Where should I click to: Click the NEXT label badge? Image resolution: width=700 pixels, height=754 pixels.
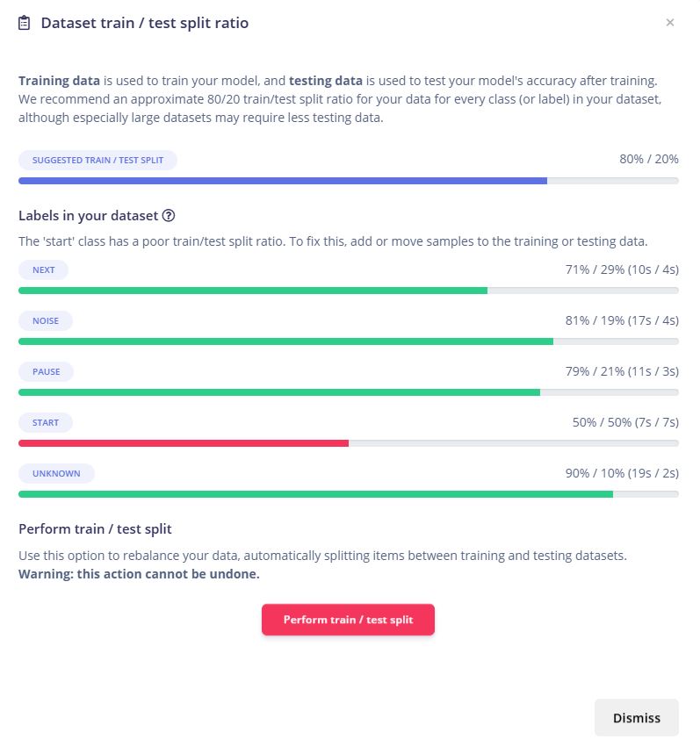click(x=43, y=270)
